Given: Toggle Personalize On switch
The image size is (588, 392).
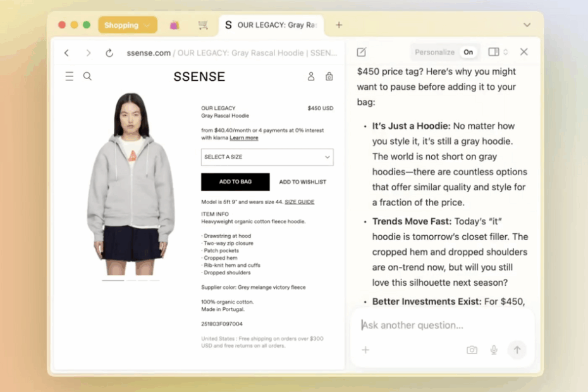Looking at the screenshot, I should tap(469, 52).
